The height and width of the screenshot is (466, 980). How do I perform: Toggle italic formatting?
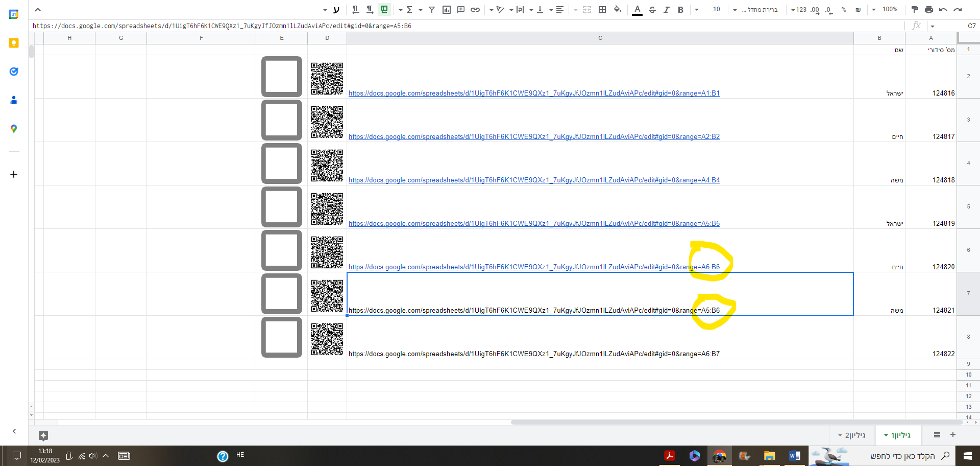tap(666, 10)
